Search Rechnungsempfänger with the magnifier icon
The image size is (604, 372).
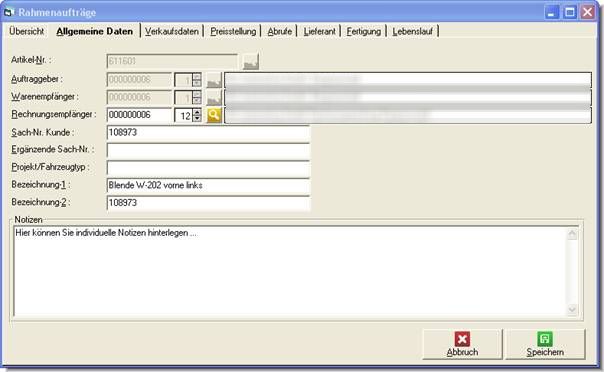214,115
